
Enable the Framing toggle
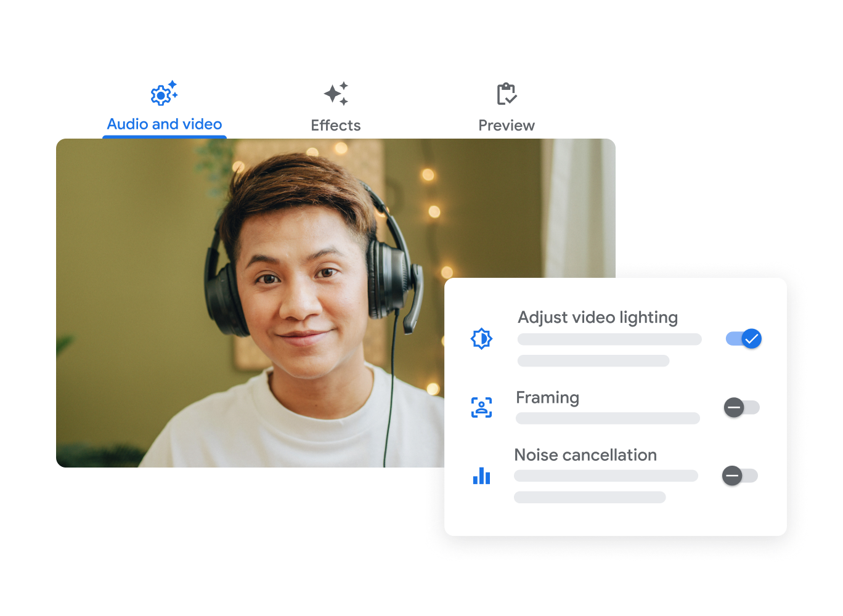click(x=741, y=407)
